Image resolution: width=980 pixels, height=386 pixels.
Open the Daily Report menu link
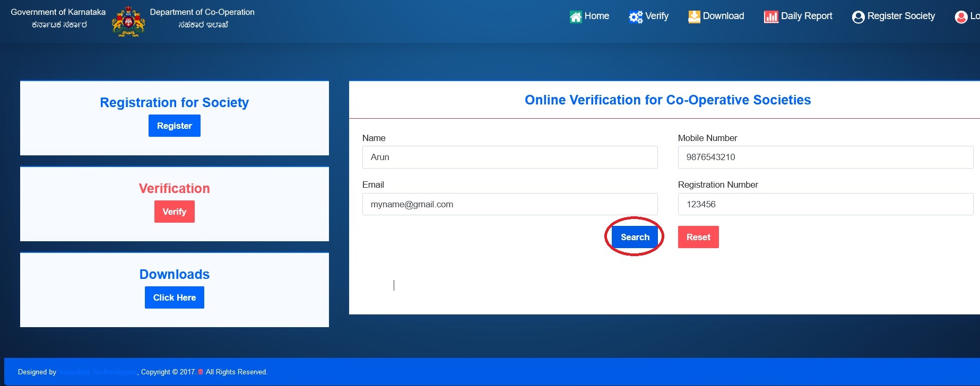point(806,16)
